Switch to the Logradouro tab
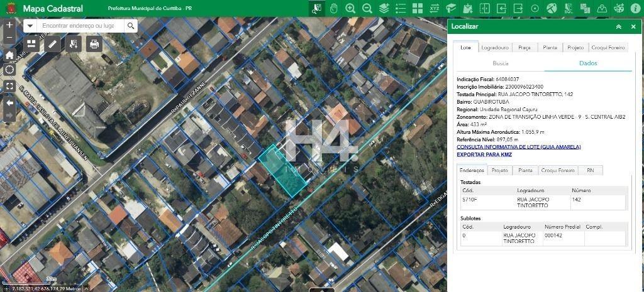Screen dimensions: 644x292 point(494,48)
